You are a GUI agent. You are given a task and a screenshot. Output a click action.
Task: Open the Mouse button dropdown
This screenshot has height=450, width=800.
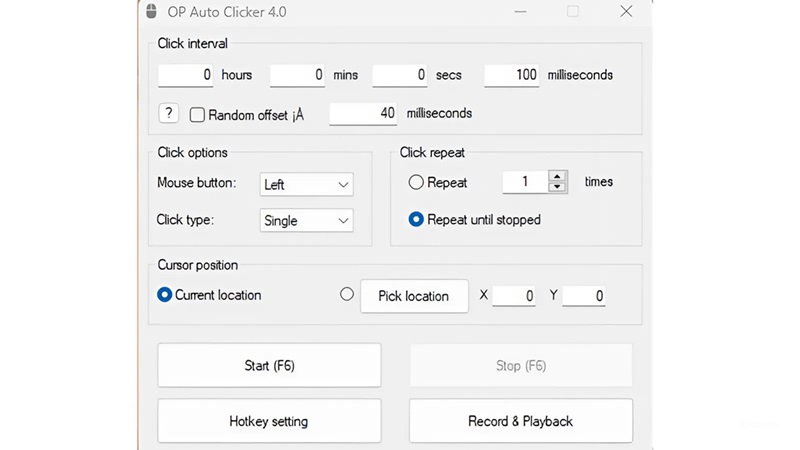click(x=306, y=184)
